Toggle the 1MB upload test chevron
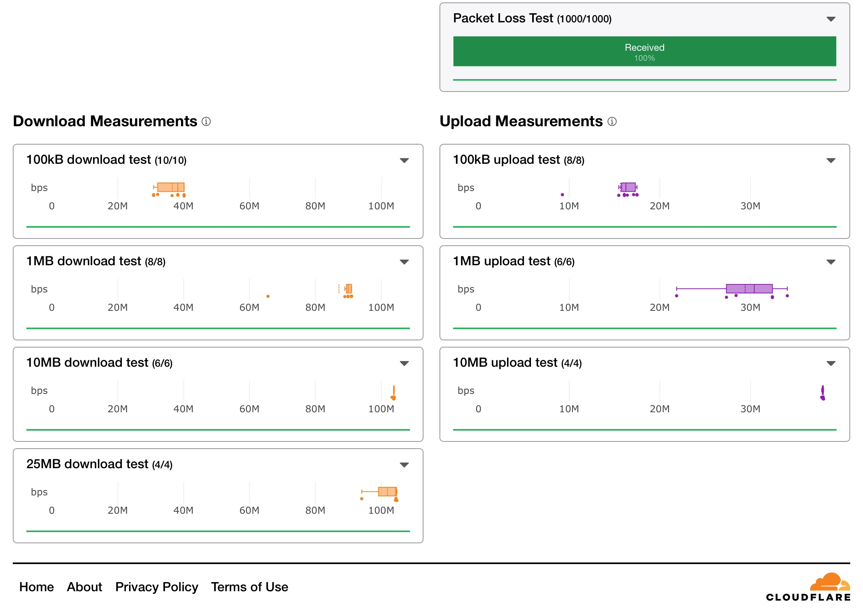Viewport: 863px width, 616px height. tap(831, 262)
